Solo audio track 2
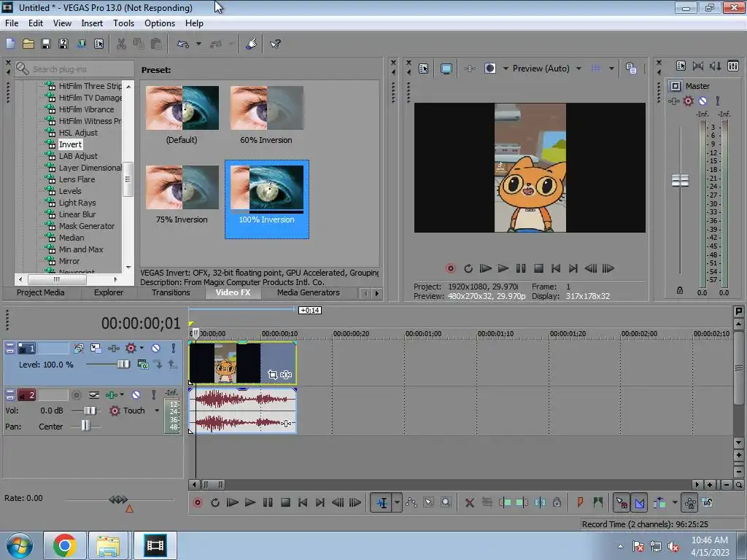This screenshot has width=747, height=560. (x=154, y=394)
